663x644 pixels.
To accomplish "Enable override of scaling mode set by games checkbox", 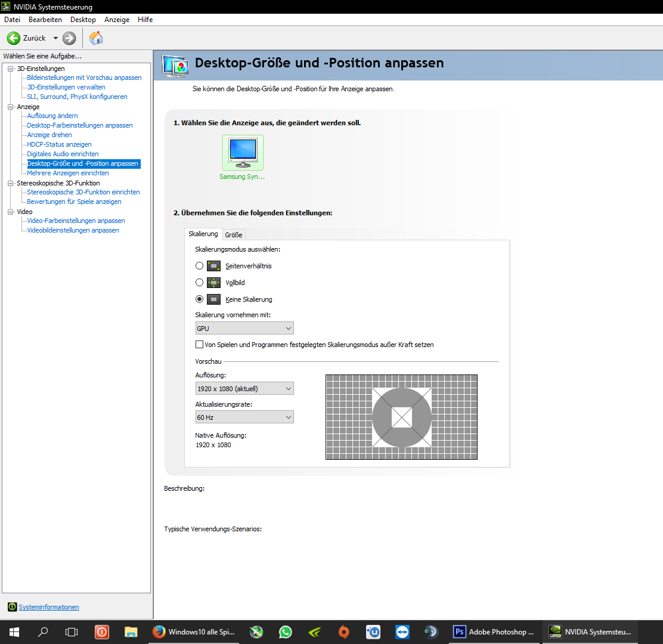I will [199, 345].
